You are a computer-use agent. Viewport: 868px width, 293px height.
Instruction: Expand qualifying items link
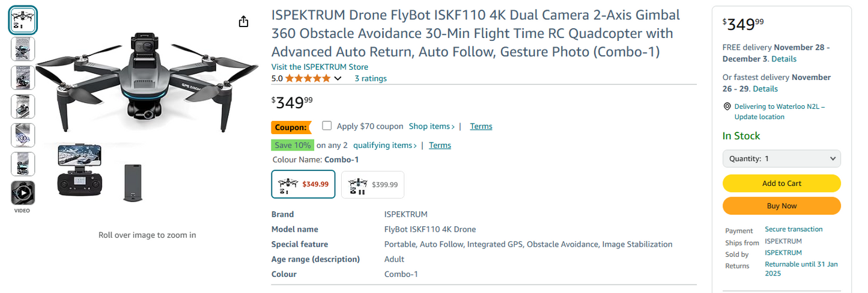pyautogui.click(x=384, y=145)
